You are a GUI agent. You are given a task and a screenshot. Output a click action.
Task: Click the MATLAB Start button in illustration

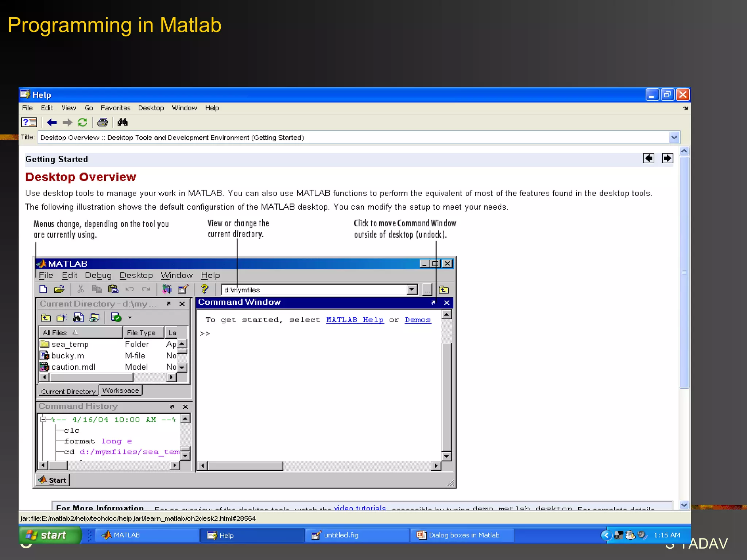pos(53,480)
